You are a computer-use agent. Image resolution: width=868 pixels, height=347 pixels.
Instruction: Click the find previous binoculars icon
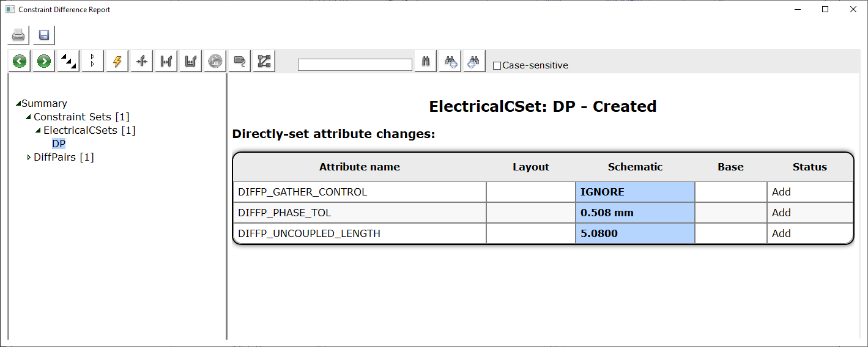point(475,61)
